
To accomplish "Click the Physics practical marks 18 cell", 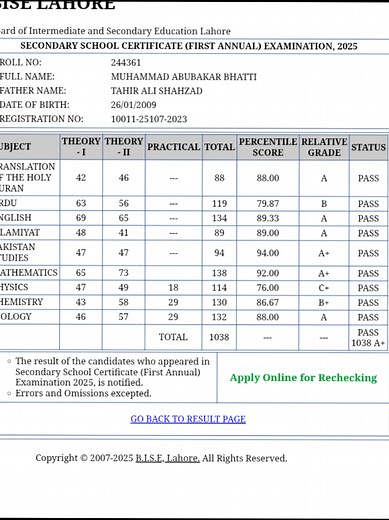I will 173,288.
